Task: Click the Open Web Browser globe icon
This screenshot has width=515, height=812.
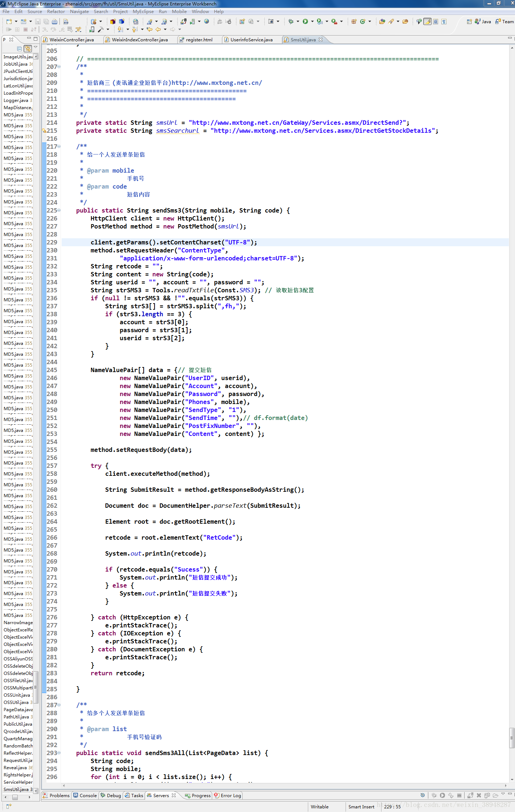Action: (x=206, y=21)
